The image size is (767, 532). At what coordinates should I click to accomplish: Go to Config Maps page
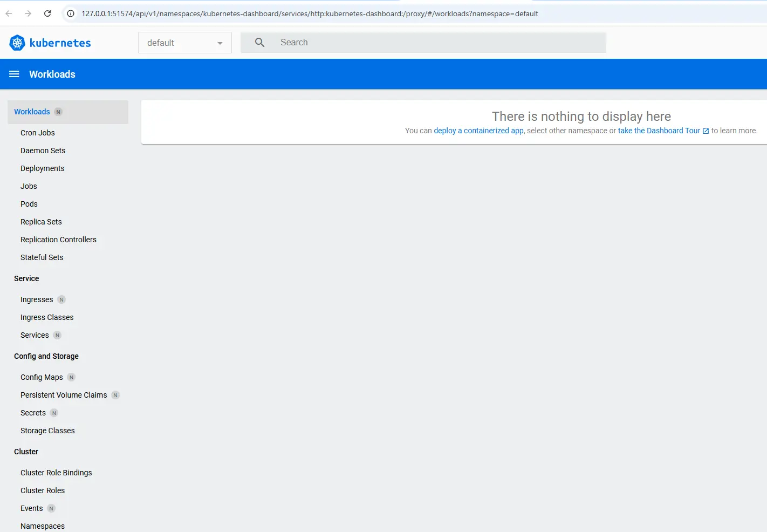(42, 377)
